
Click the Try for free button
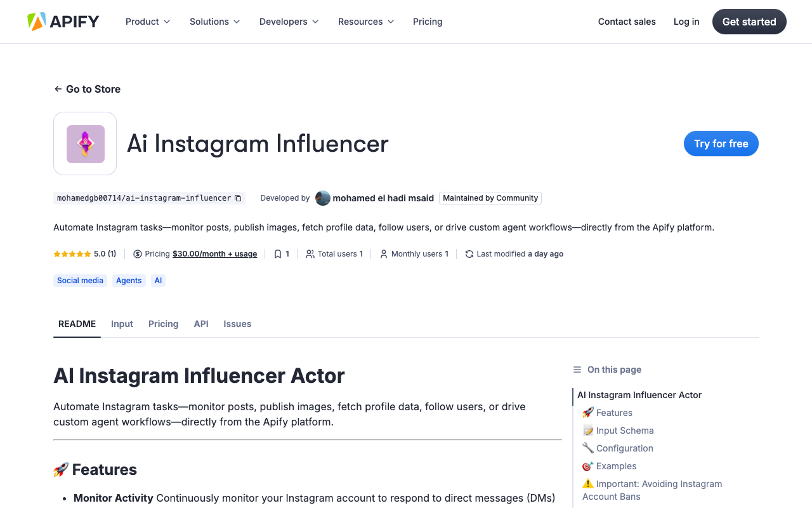coord(721,144)
